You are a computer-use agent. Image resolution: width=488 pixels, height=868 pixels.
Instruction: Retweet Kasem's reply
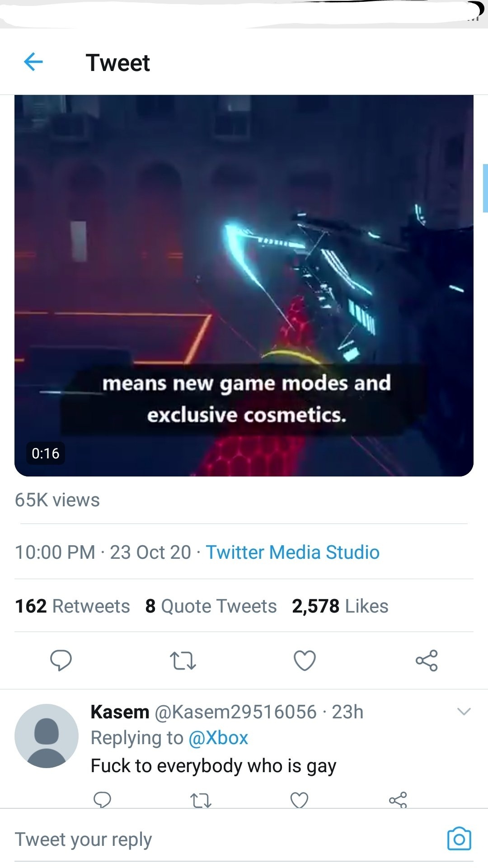coord(200,801)
